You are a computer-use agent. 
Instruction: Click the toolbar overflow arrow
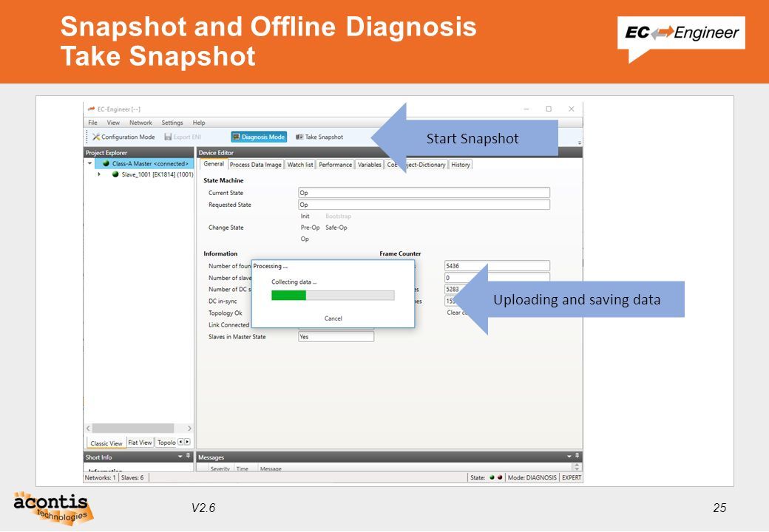579,143
